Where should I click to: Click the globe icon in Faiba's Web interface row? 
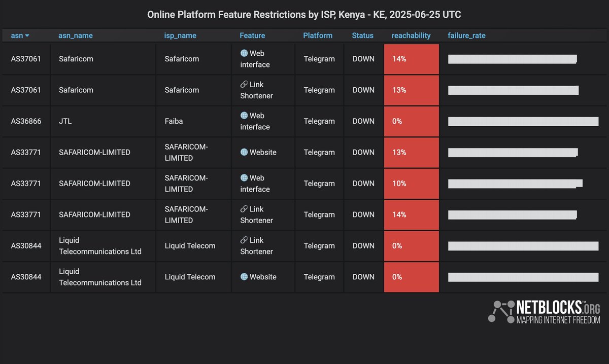(x=244, y=116)
